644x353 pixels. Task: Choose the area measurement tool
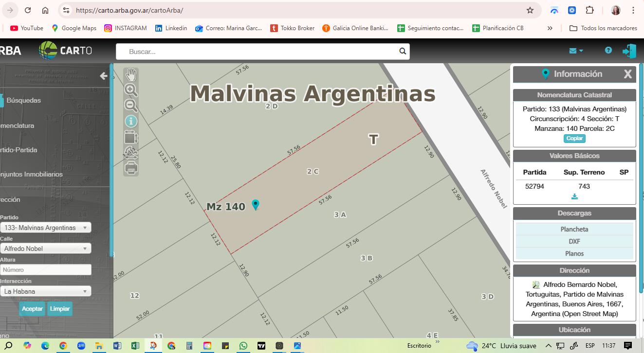(x=131, y=137)
